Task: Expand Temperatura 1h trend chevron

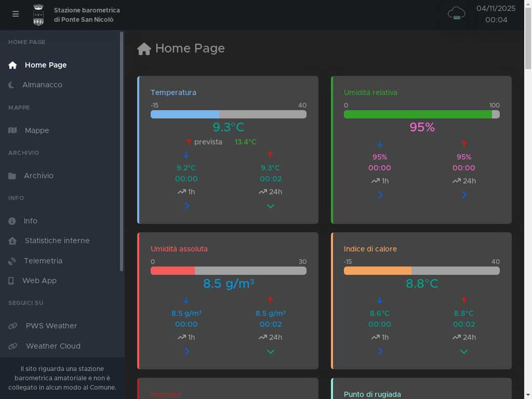Action: click(187, 206)
